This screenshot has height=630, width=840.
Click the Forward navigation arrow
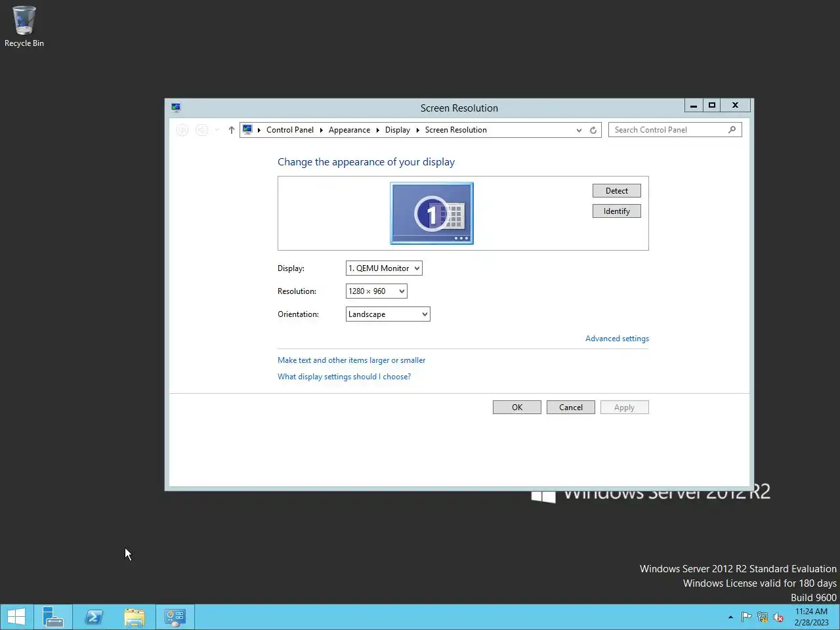pos(202,130)
